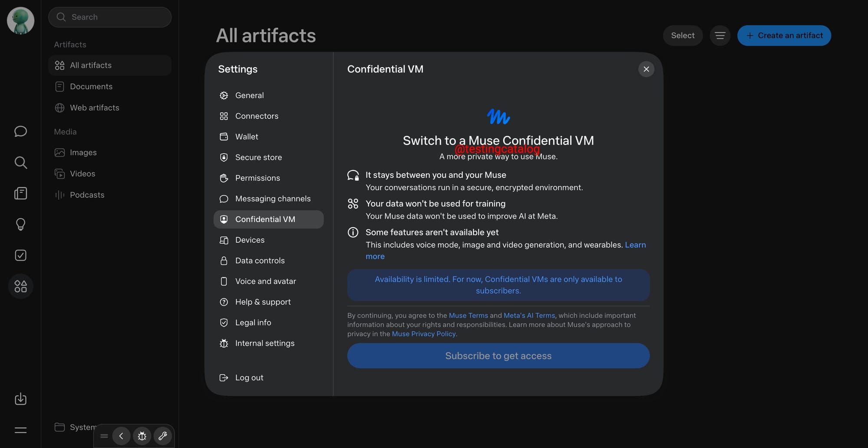Click the user avatar picture
Image resolution: width=868 pixels, height=448 pixels.
[20, 20]
